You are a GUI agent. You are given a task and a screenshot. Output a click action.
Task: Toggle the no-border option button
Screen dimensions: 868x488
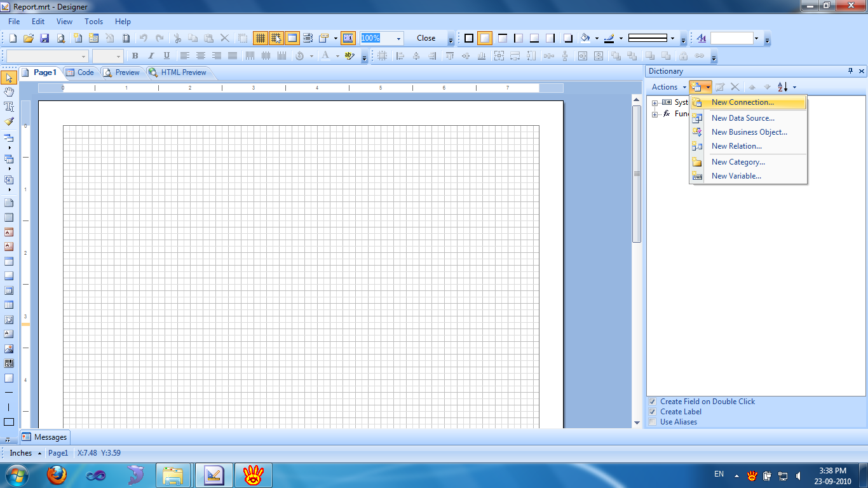pos(485,38)
